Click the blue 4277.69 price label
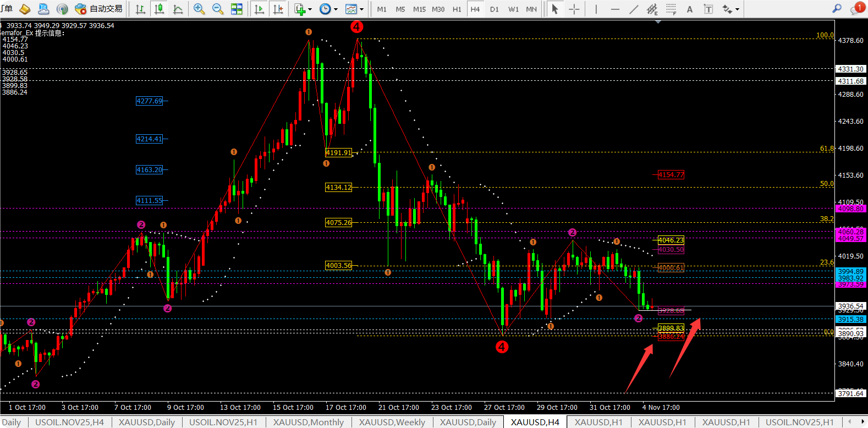The image size is (868, 428). point(150,101)
